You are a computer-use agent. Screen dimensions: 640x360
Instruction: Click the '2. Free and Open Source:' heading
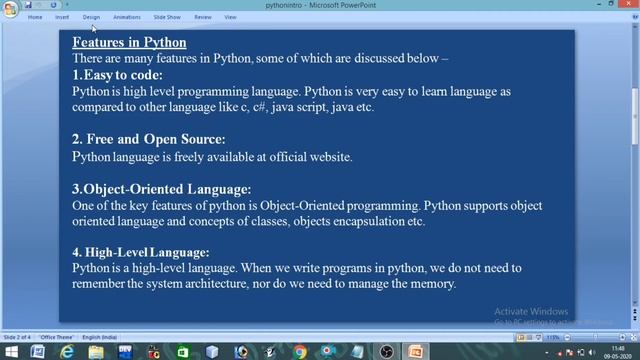pos(149,139)
